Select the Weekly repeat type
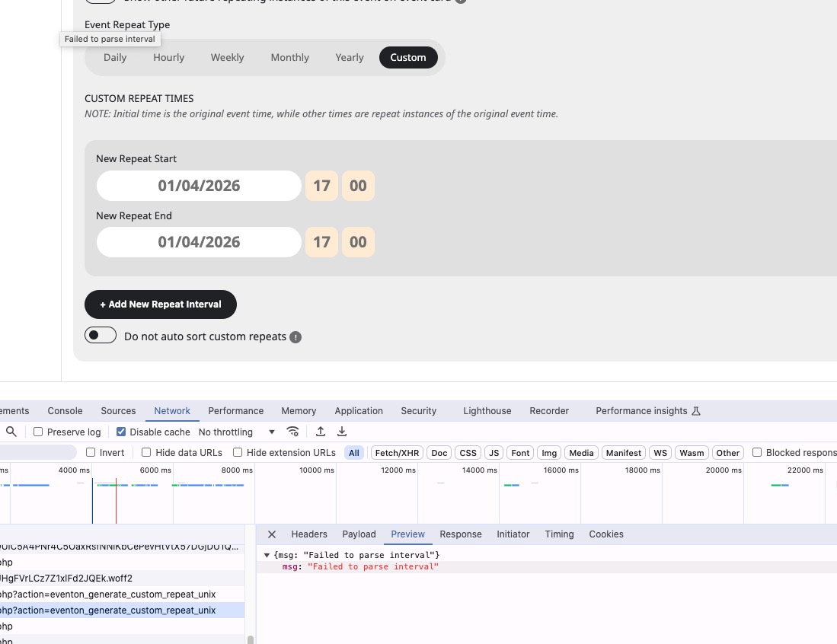 point(227,58)
